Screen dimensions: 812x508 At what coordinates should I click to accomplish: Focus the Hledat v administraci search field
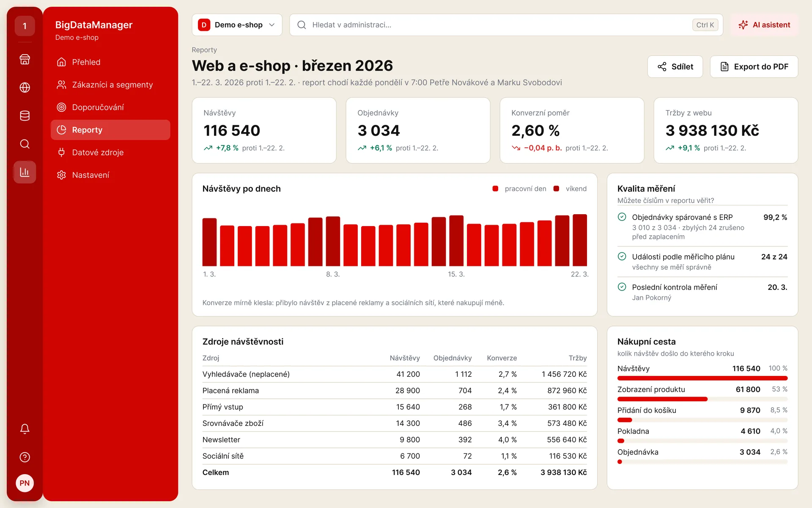[506, 25]
